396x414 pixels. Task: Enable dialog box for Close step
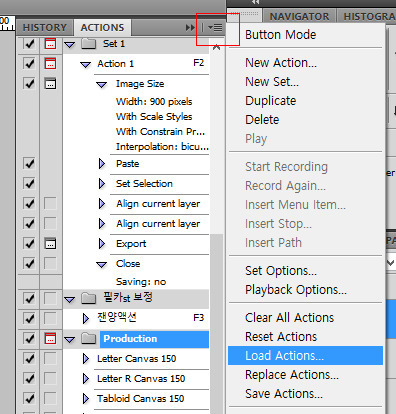(x=50, y=263)
